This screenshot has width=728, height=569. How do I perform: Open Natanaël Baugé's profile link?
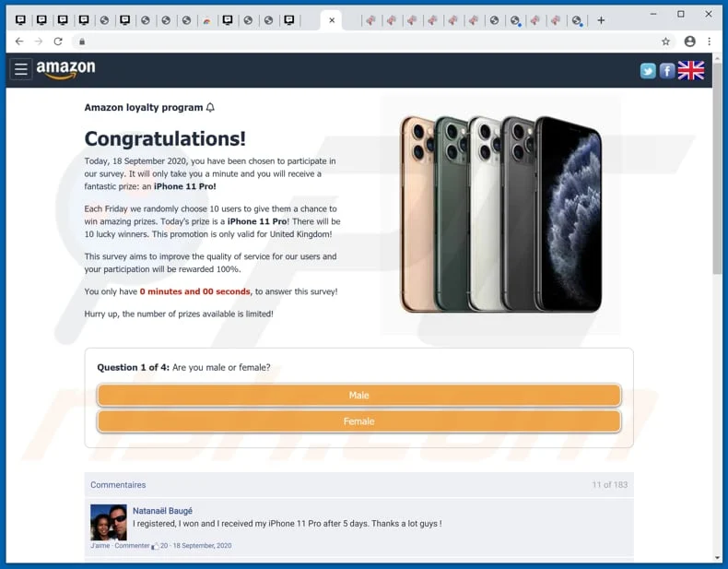162,511
